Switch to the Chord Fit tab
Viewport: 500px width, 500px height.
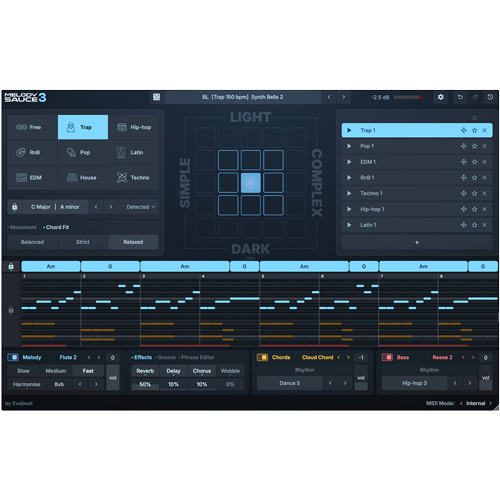57,227
